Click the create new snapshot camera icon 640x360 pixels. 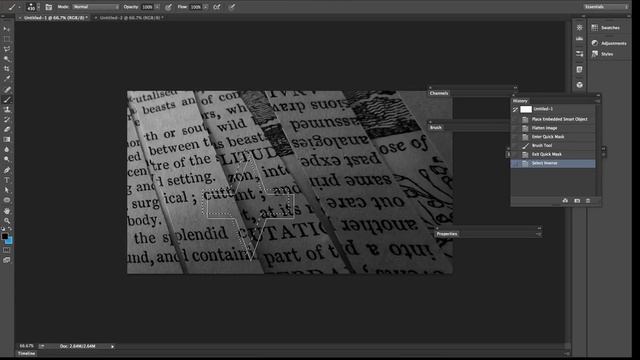[x=577, y=200]
